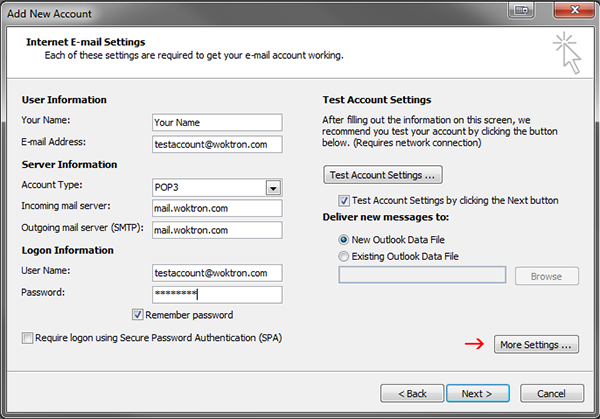Focus the E-mail Address field
The height and width of the screenshot is (419, 600).
pyautogui.click(x=217, y=144)
